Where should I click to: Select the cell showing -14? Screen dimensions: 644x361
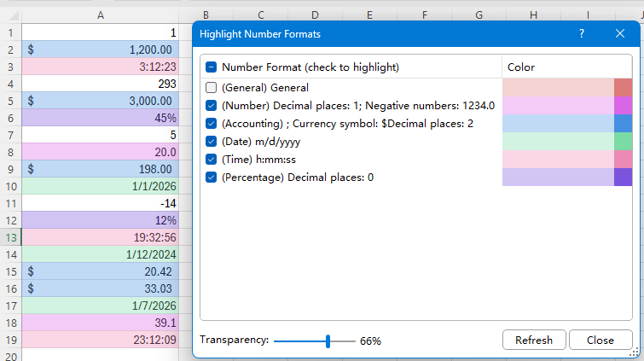pos(100,203)
